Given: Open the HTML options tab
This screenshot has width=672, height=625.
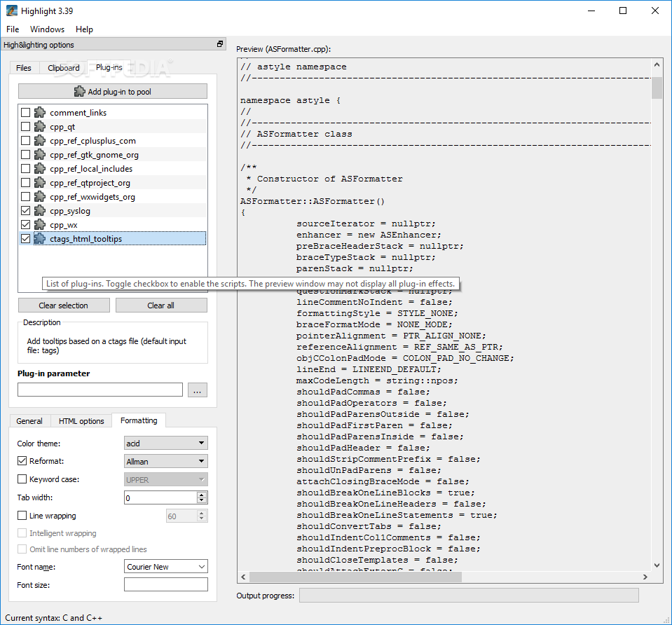Looking at the screenshot, I should click(x=81, y=421).
